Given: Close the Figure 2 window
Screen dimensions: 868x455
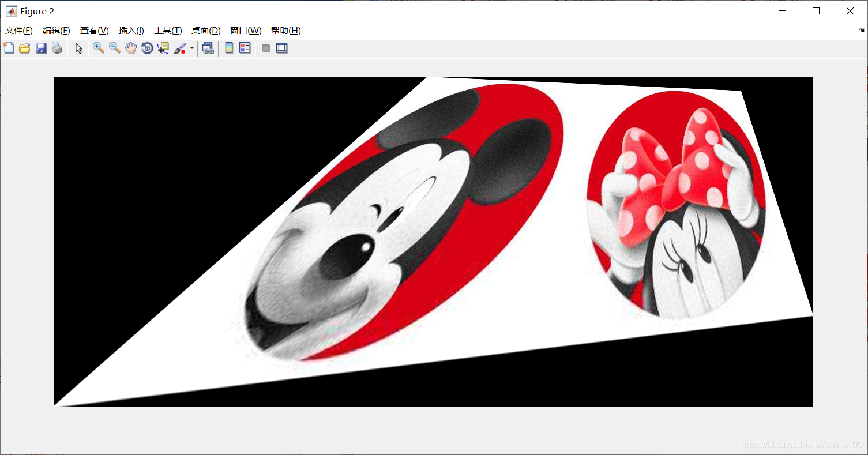Looking at the screenshot, I should tap(850, 11).
